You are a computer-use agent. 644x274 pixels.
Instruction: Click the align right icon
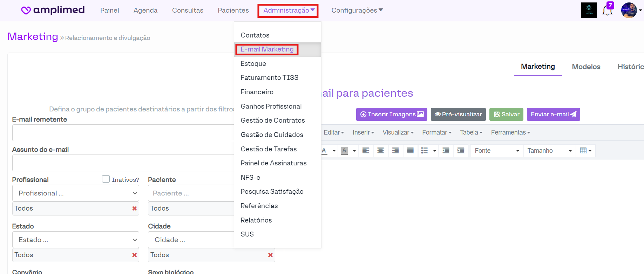[395, 151]
